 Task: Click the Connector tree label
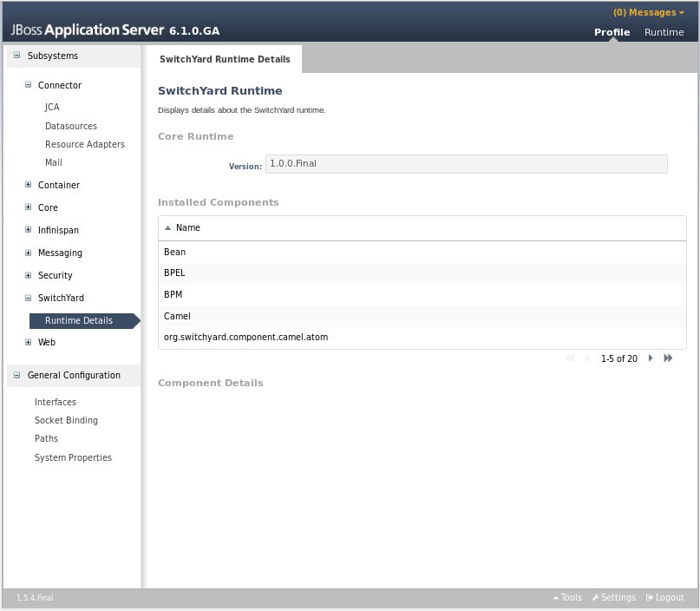(60, 85)
